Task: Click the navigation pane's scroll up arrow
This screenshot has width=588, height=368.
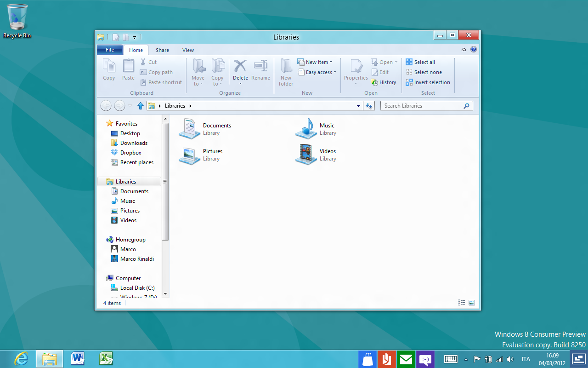Action: (x=165, y=119)
